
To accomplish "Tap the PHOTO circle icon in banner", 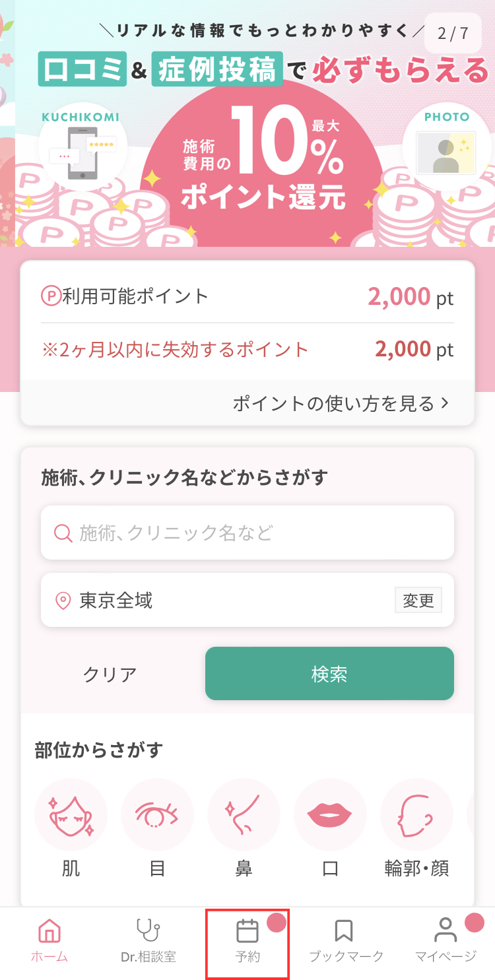I will tap(446, 149).
